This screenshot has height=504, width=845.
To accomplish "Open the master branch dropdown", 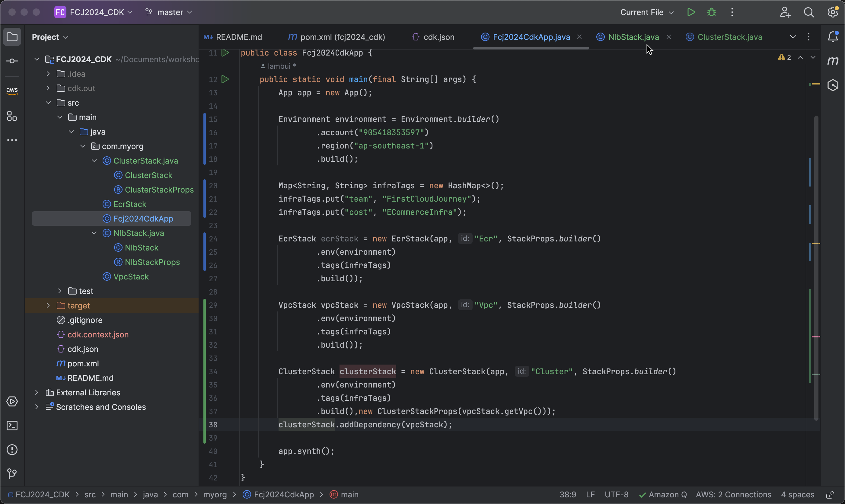I will tap(169, 12).
